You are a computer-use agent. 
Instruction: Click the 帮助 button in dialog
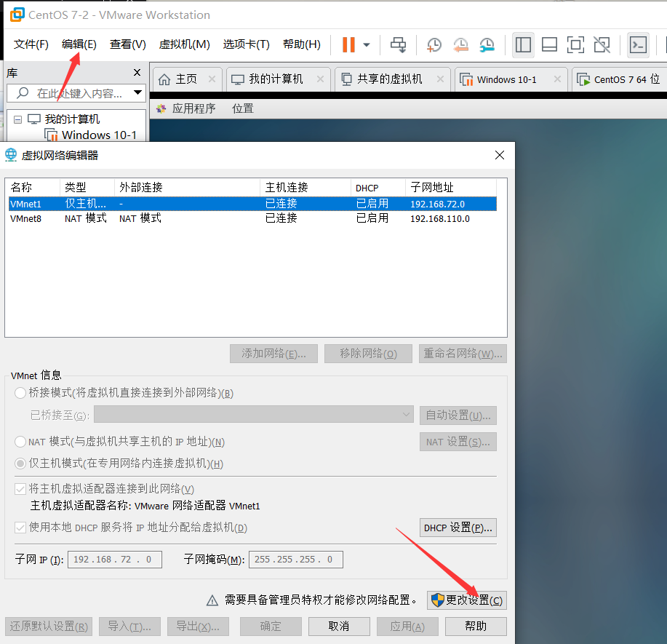[x=476, y=627]
